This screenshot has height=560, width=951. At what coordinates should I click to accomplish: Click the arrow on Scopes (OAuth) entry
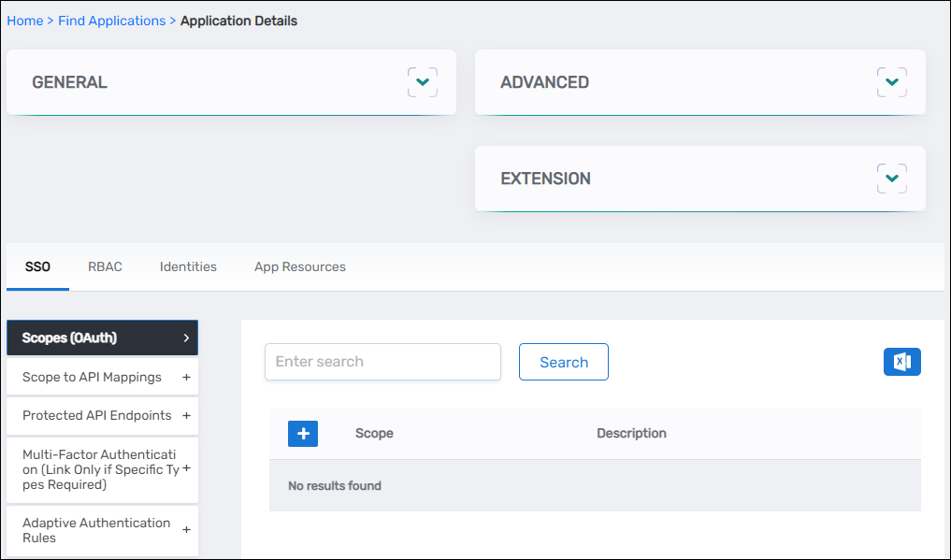pos(187,337)
